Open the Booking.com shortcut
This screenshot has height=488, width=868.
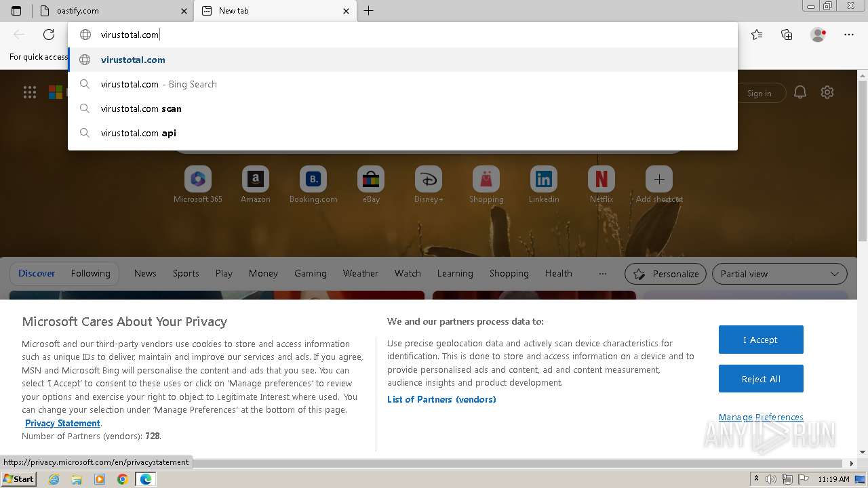click(313, 184)
